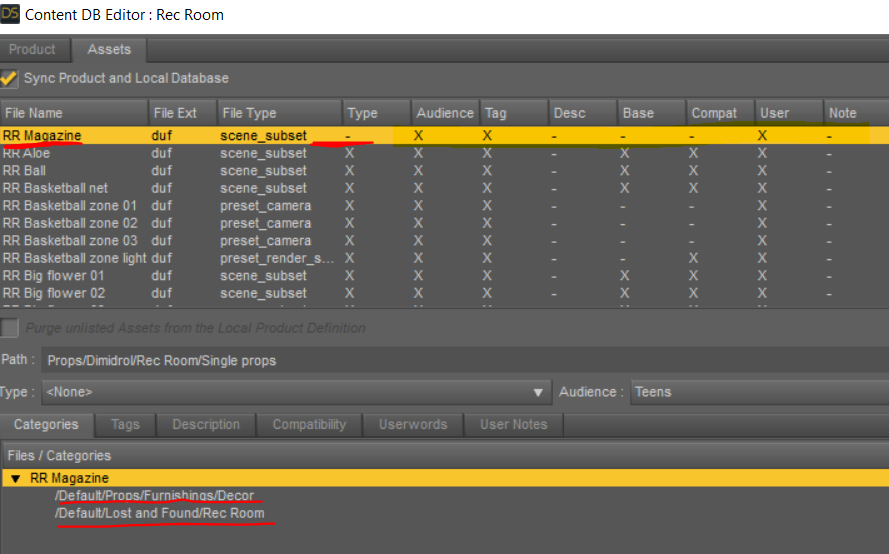Click the DS application icon in title bar

coord(10,14)
